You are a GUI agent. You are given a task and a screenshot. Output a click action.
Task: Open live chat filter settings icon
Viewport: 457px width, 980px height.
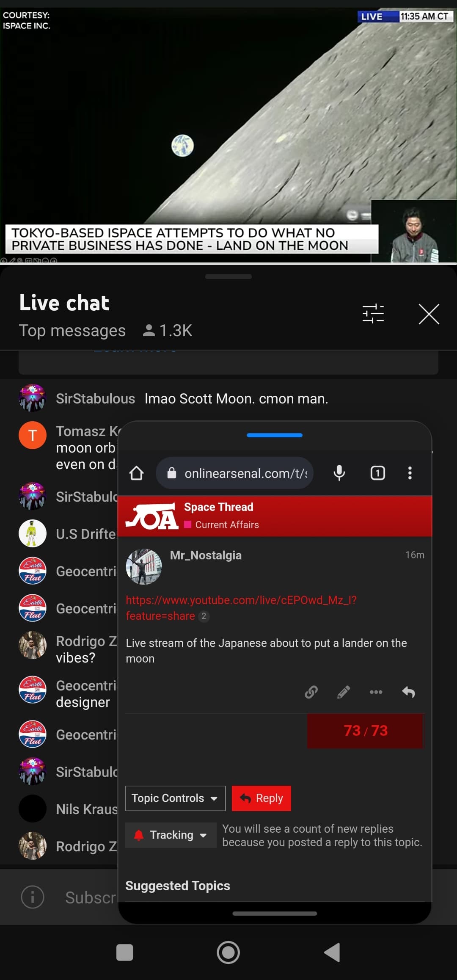click(373, 314)
